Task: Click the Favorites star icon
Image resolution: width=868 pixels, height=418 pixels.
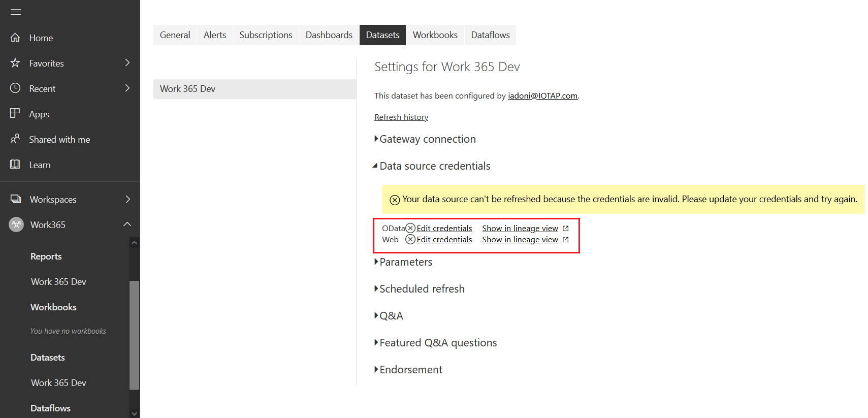Action: (x=15, y=63)
